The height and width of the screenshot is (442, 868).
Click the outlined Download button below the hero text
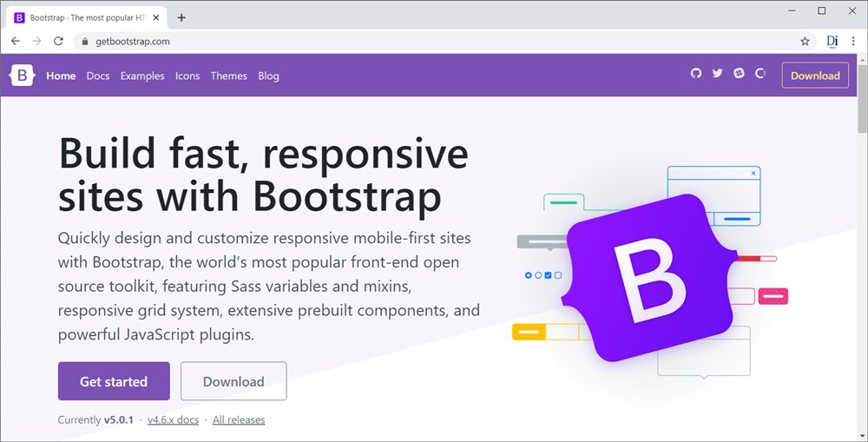233,381
